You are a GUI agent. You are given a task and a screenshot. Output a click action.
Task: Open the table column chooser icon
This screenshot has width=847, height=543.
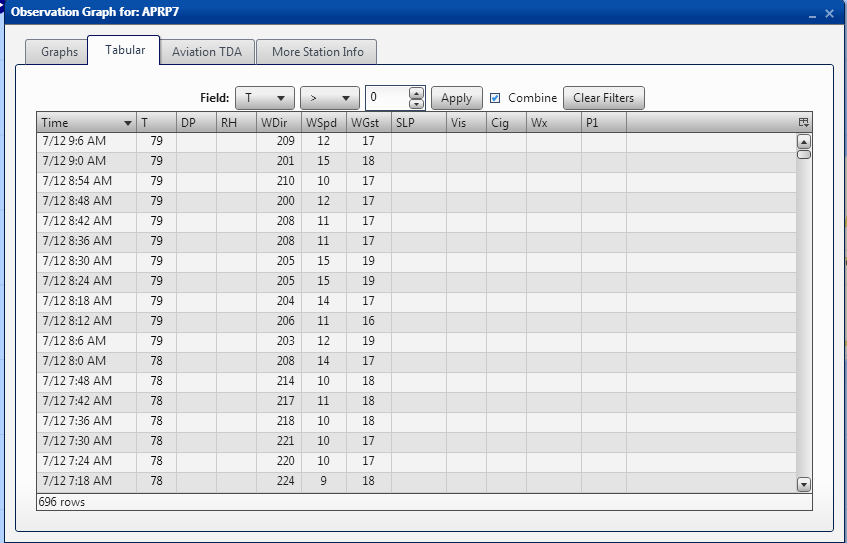(803, 122)
